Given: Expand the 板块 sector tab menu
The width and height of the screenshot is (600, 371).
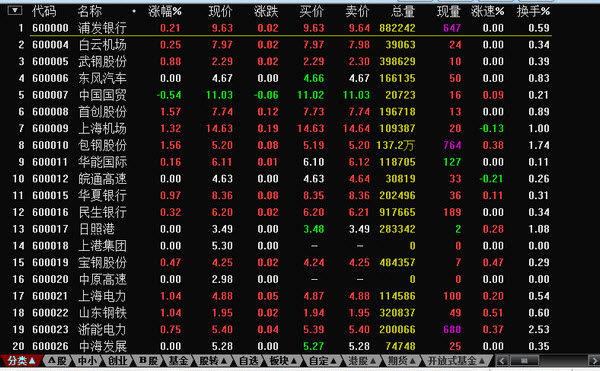Looking at the screenshot, I should [x=283, y=360].
